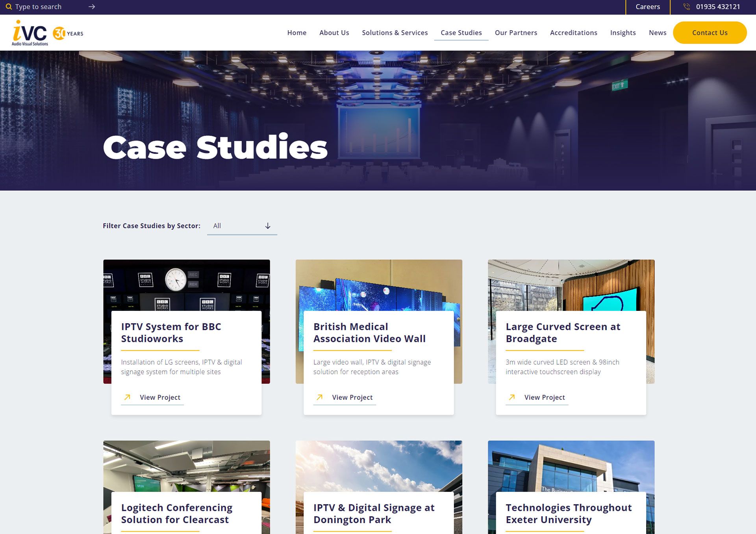This screenshot has height=534, width=756.
Task: Open the sector filter dropdown showing All
Action: pos(236,226)
